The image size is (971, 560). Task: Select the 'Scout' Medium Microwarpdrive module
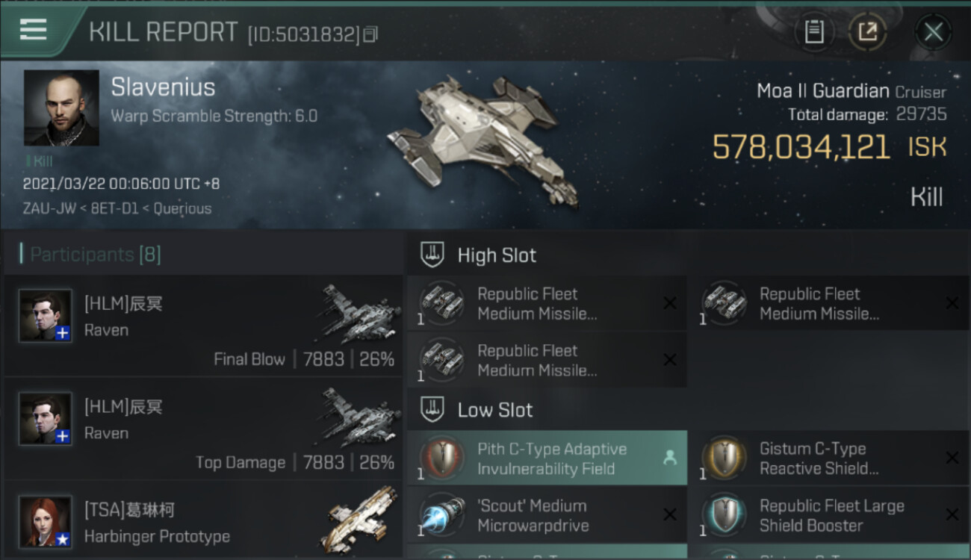coord(547,515)
